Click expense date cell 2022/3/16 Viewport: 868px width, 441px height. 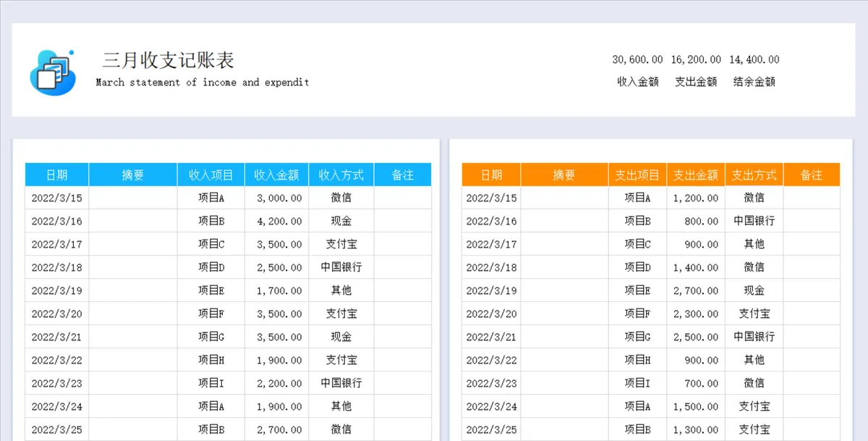click(492, 221)
